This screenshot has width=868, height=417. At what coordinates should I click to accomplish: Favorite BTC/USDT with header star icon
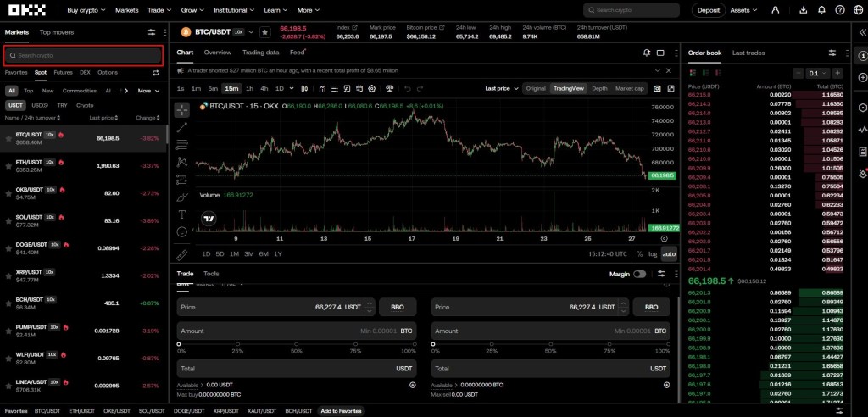click(x=265, y=32)
